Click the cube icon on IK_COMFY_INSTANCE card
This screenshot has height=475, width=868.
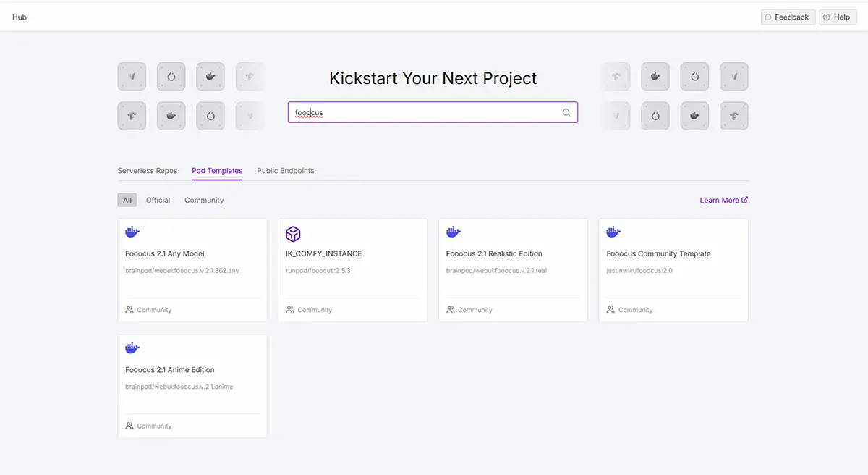point(293,233)
